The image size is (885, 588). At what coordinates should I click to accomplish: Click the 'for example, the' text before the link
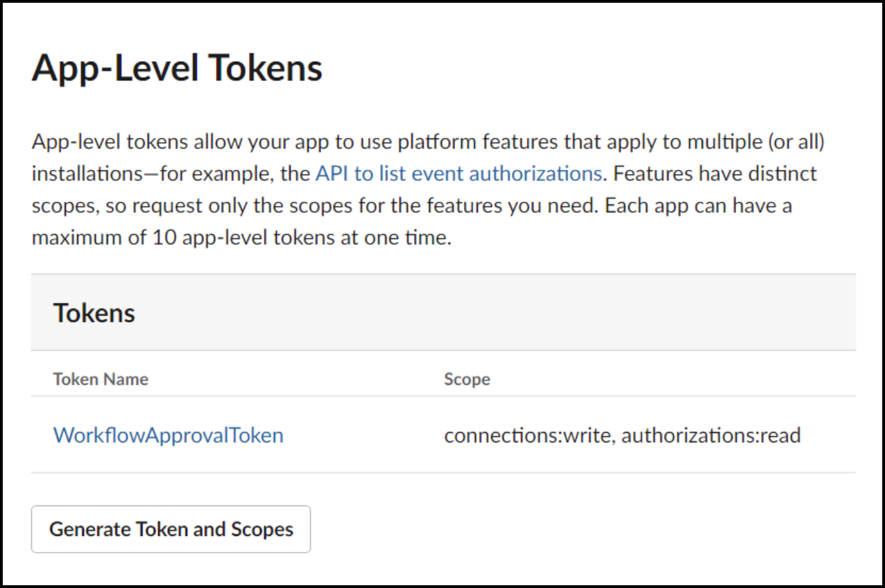(236, 173)
